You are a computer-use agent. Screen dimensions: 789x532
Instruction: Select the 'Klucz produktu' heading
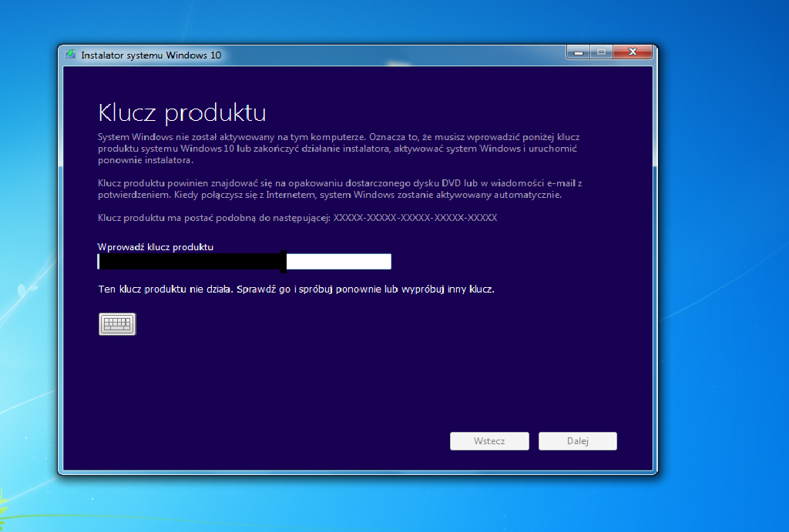click(x=182, y=112)
